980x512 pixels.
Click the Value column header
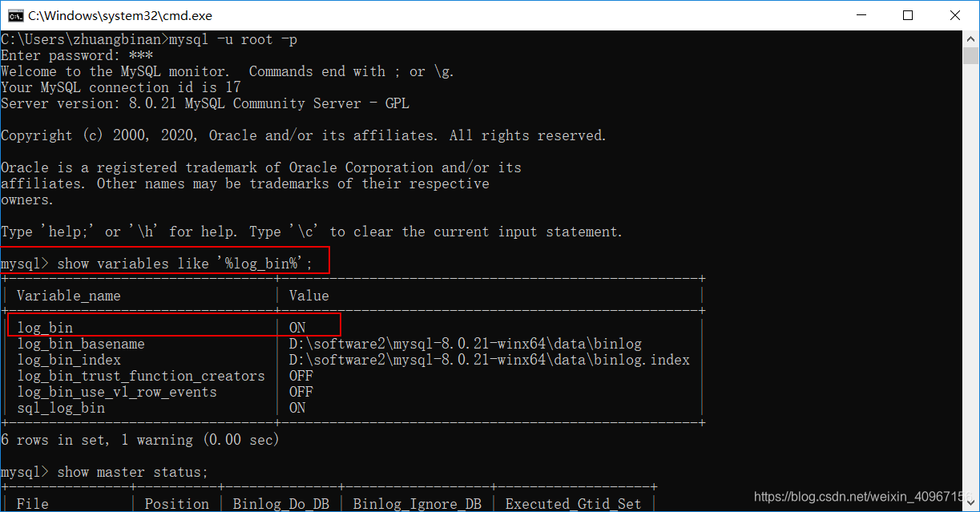click(x=309, y=296)
